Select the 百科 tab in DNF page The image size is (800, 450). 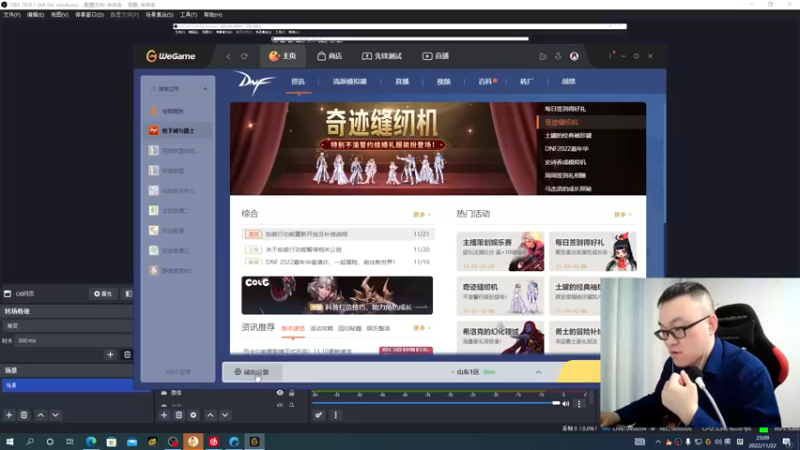point(485,82)
